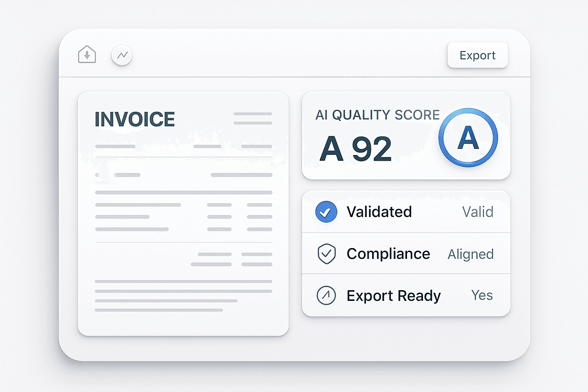Click the circular blue grade A badge
Screen dimensions: 588x392
[x=468, y=138]
